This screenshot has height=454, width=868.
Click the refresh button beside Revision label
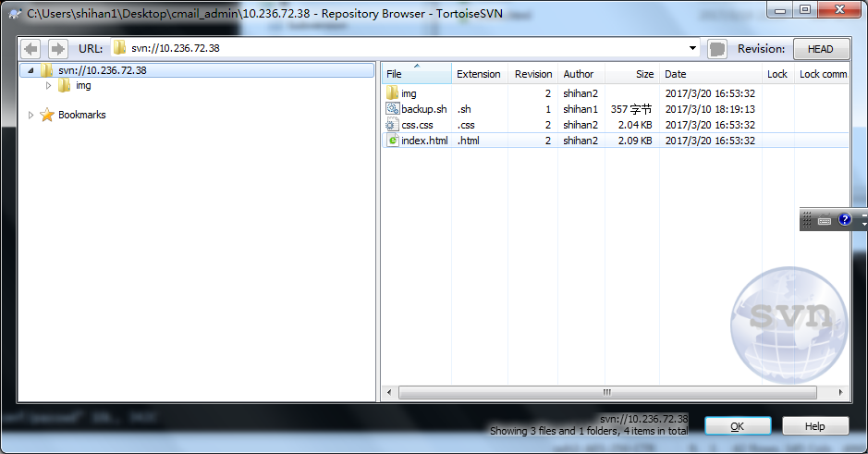pos(717,49)
